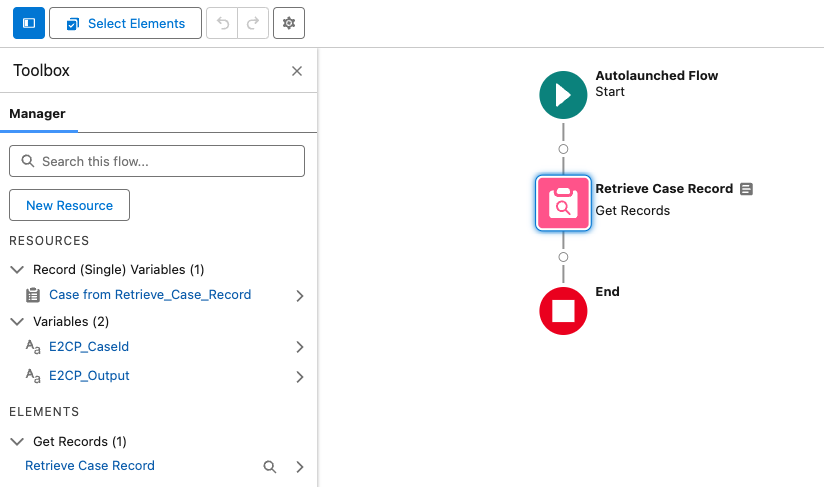The image size is (824, 487).
Task: Add element before End node connector
Action: coord(563,257)
